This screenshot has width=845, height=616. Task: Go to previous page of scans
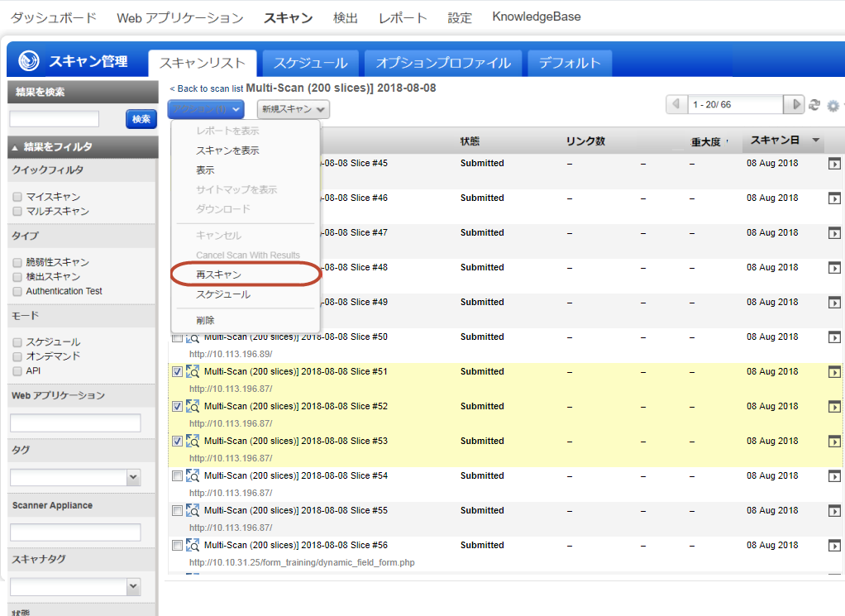pos(676,104)
